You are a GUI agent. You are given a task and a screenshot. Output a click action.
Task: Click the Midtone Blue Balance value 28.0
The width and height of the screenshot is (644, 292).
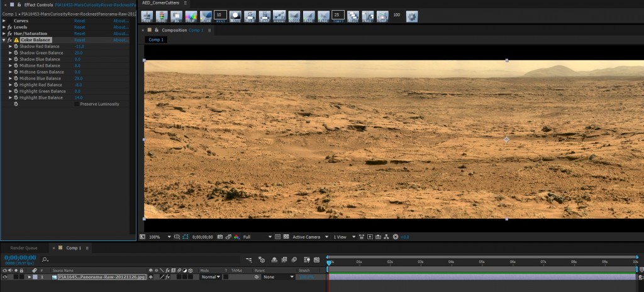click(x=78, y=78)
